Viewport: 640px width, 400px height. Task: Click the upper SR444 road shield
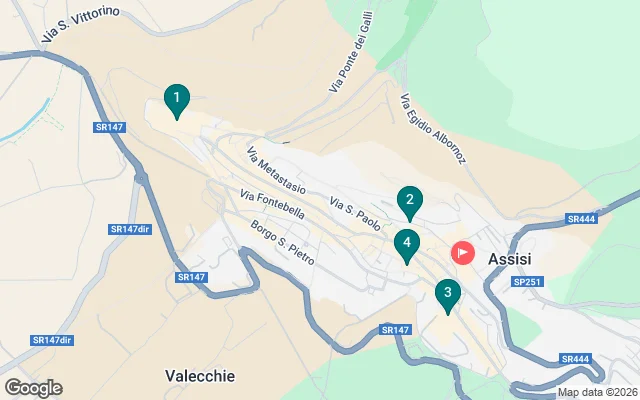click(582, 219)
